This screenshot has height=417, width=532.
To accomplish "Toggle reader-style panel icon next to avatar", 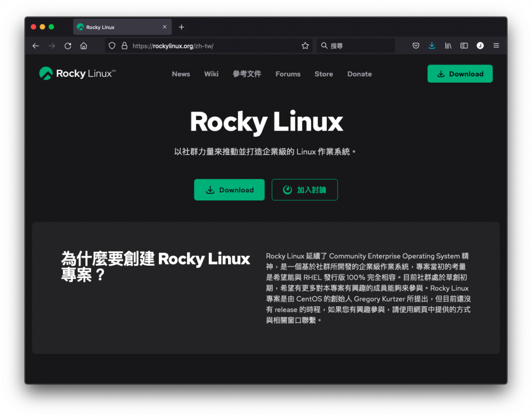I will click(x=463, y=46).
